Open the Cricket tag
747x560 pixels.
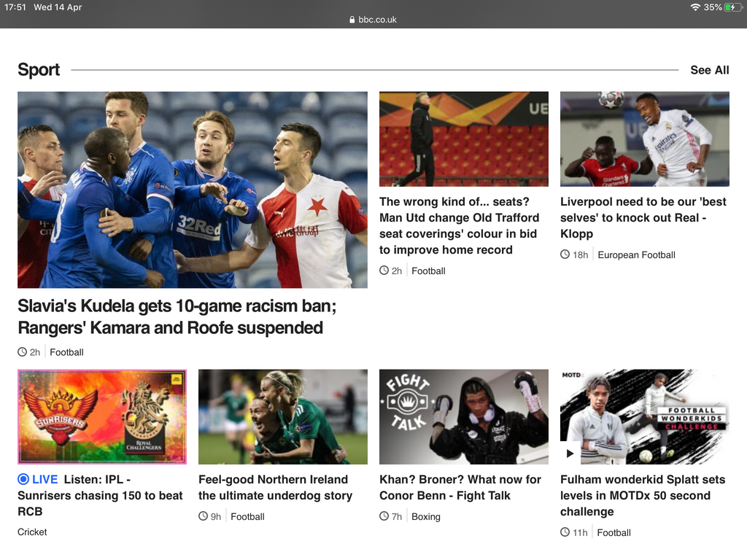tap(32, 532)
